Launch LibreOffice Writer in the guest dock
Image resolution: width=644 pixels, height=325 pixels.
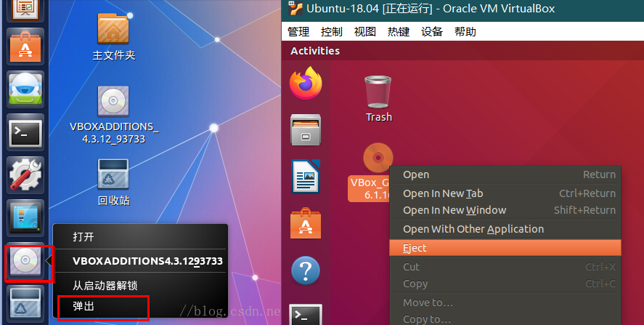click(305, 177)
